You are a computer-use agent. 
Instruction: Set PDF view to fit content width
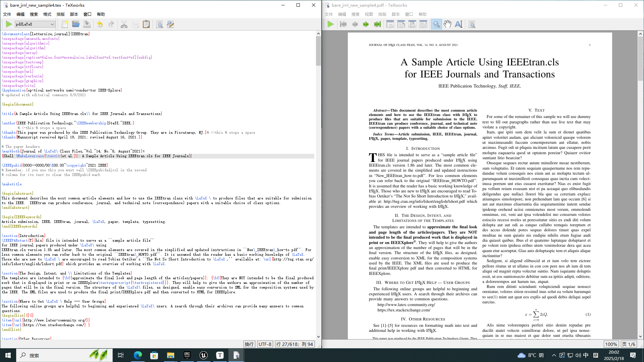423,24
